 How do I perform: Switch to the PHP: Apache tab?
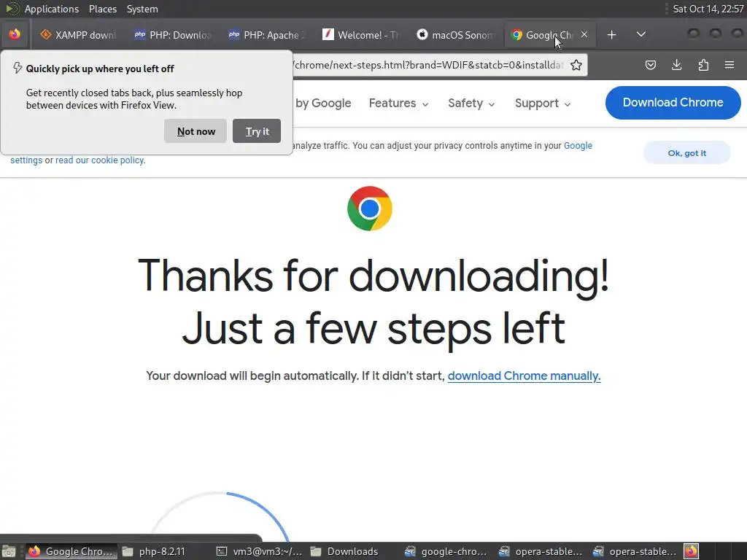coord(266,35)
